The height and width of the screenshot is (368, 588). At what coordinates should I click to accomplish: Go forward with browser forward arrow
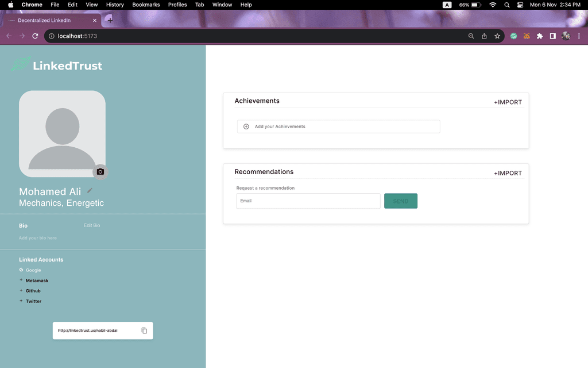click(22, 36)
